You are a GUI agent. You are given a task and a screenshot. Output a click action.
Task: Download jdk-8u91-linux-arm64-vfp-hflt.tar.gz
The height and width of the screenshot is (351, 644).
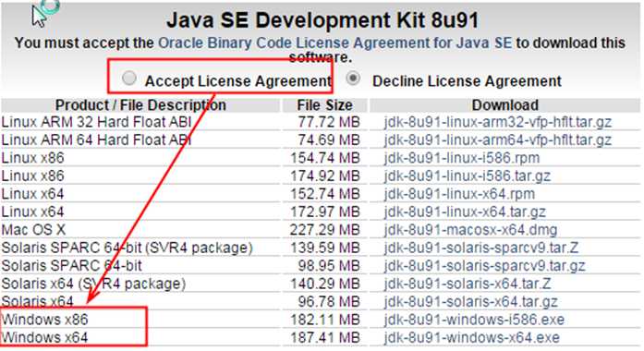point(498,140)
